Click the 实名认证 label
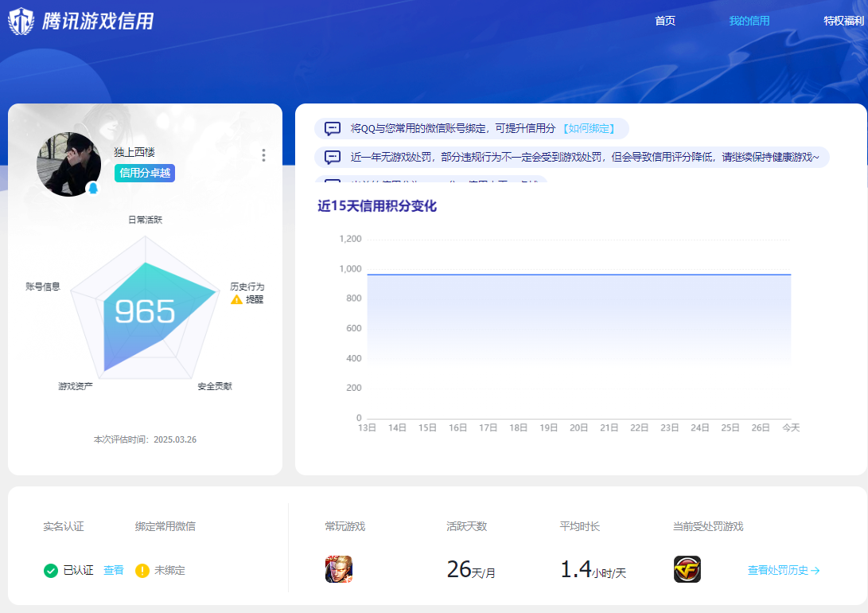 [64, 526]
